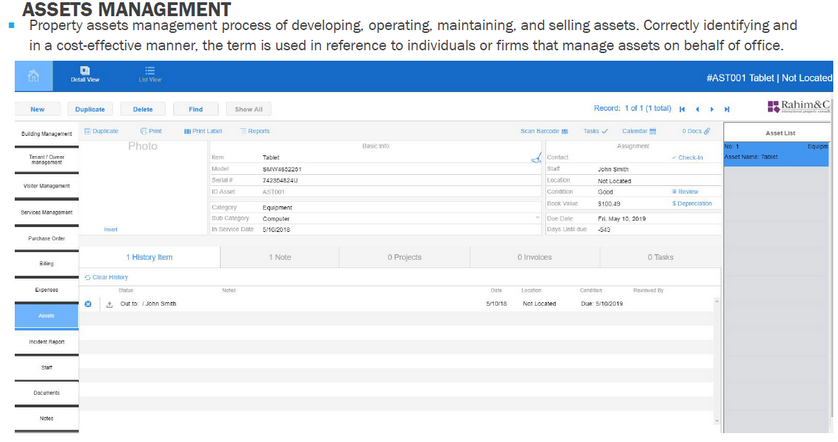Open Detail View
The image size is (838, 442).
point(85,74)
